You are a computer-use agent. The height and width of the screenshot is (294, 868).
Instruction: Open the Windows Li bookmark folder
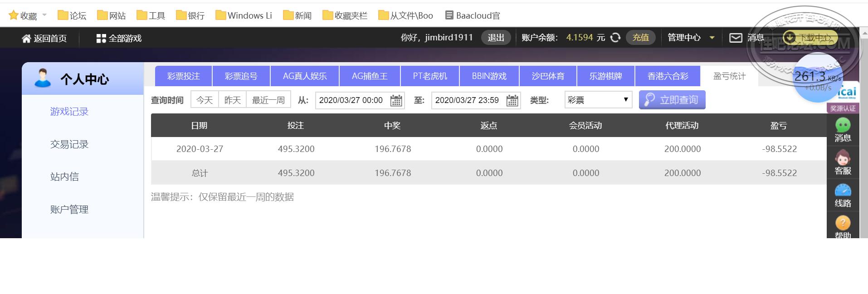pos(244,15)
